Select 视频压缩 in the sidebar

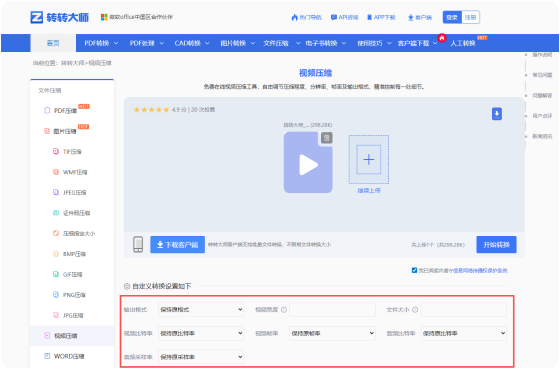72,336
